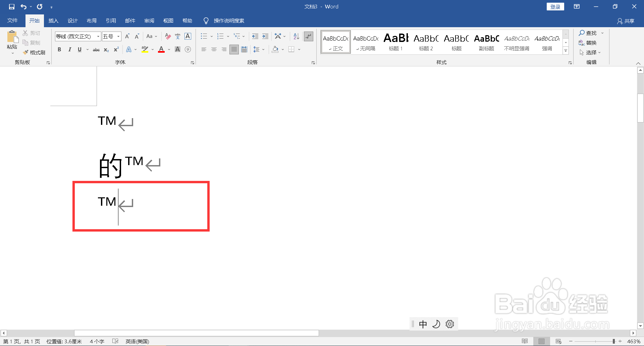Toggle italic formatting

(x=69, y=49)
